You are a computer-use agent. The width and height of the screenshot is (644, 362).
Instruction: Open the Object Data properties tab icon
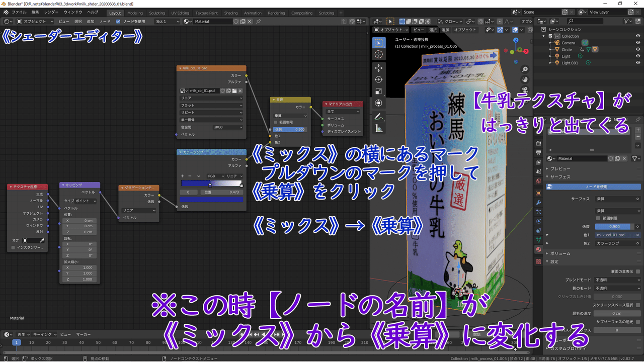[538, 240]
